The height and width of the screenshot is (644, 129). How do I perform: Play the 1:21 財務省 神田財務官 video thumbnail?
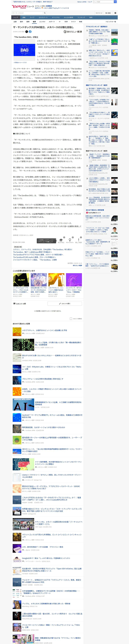click(x=114, y=168)
